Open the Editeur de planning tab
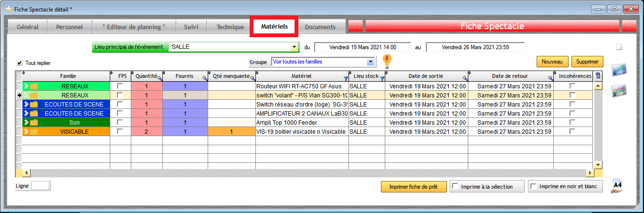The height and width of the screenshot is (213, 644). coord(134,27)
